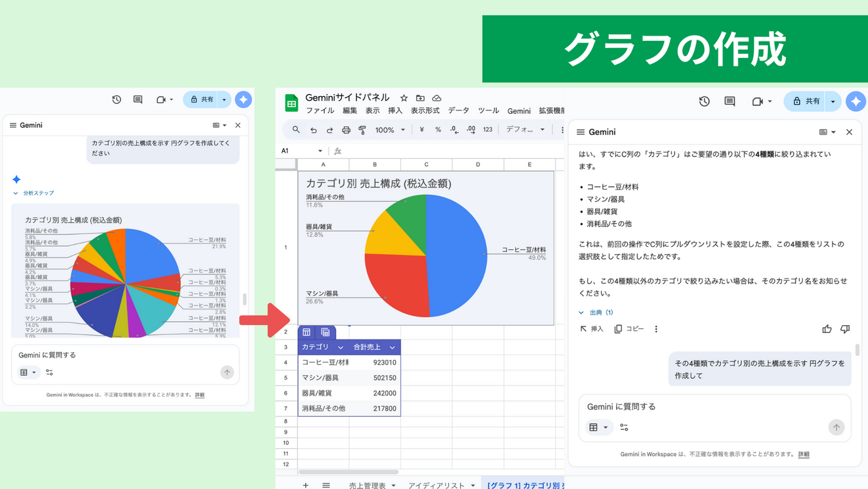Image resolution: width=868 pixels, height=489 pixels.
Task: Click the toolbar more options dots
Action: click(x=562, y=130)
